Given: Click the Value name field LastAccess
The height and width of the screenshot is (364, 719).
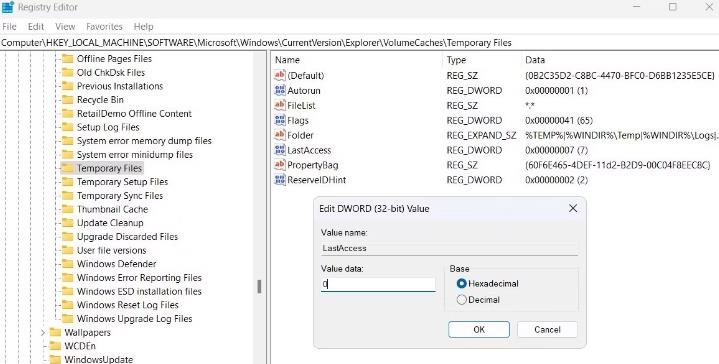Looking at the screenshot, I should (449, 248).
